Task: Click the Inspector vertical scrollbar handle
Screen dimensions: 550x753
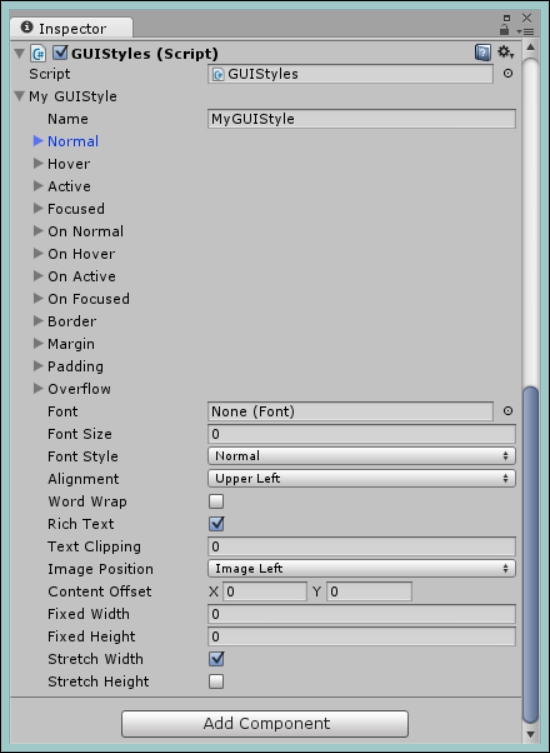Action: [x=530, y=554]
